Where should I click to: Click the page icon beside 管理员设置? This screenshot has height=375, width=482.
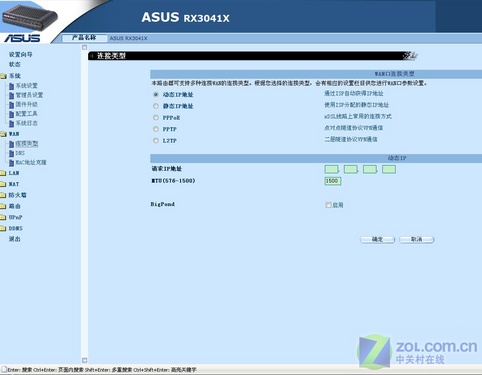[11, 95]
